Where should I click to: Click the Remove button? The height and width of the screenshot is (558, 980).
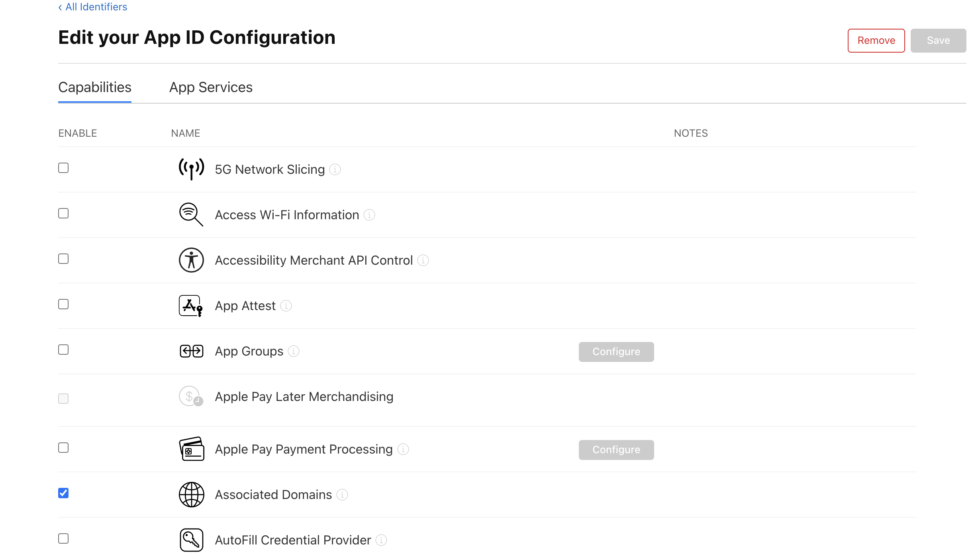pyautogui.click(x=876, y=40)
